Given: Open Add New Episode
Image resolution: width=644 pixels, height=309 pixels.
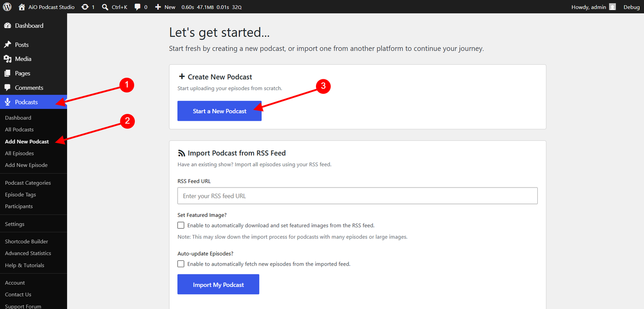Looking at the screenshot, I should (x=26, y=165).
